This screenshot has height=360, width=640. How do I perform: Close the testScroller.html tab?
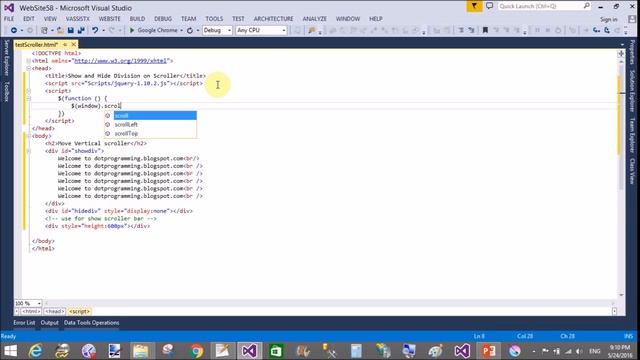pos(73,44)
